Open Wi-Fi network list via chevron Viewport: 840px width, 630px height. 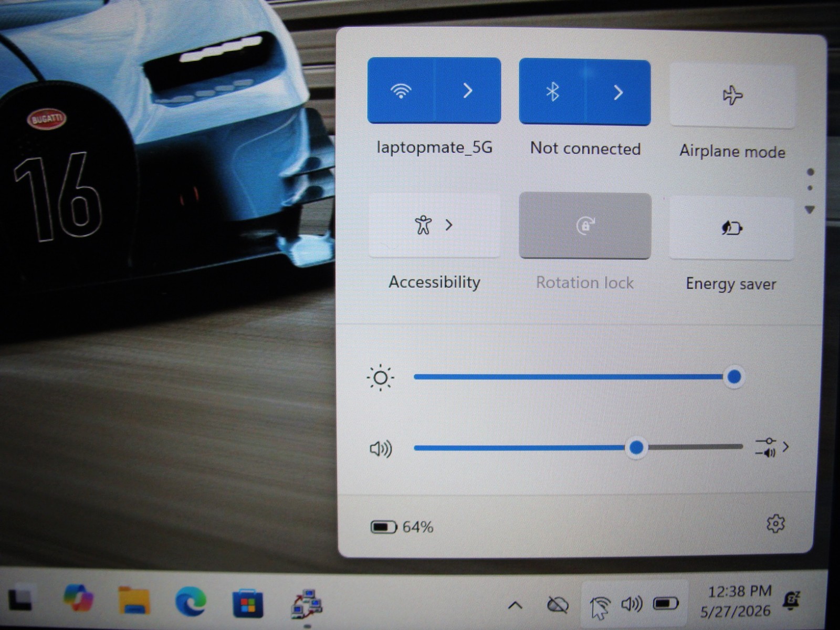pos(468,91)
